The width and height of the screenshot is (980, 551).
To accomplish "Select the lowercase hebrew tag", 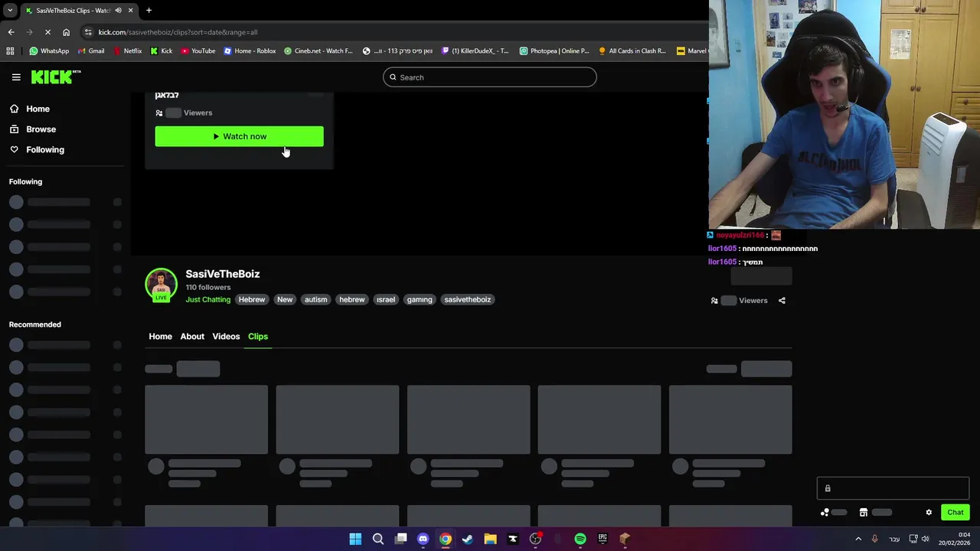I will [352, 299].
